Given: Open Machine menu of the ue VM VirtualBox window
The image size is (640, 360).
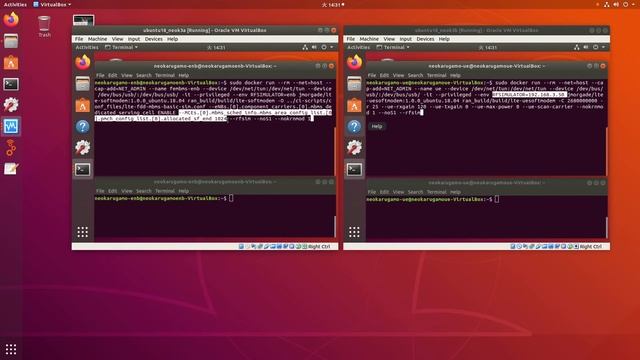Looking at the screenshot, I should click(369, 39).
